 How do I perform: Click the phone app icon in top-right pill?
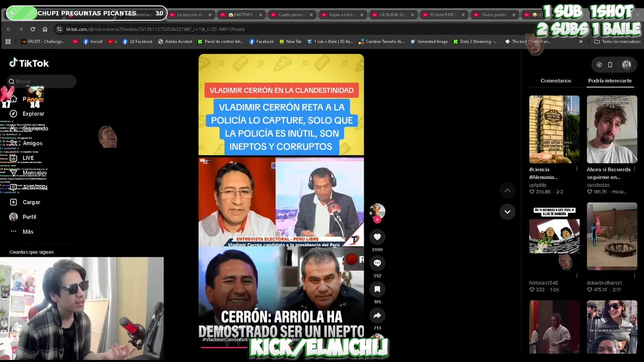(x=610, y=64)
